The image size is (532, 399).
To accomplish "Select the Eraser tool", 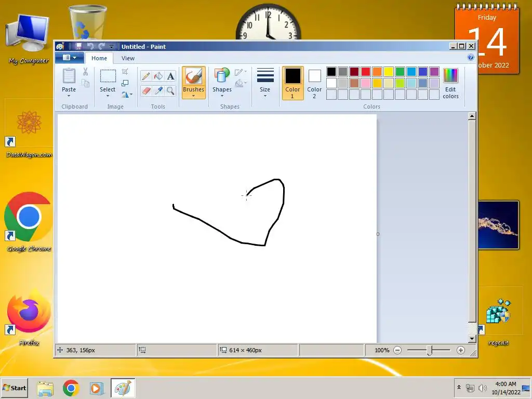I will click(146, 90).
